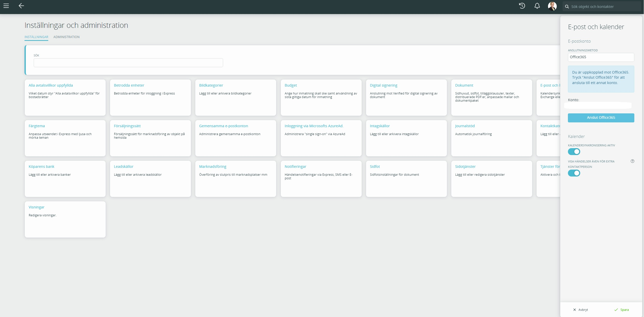Screen dimensions: 644x317
Task: Open Digital signering settings
Action: tap(406, 97)
